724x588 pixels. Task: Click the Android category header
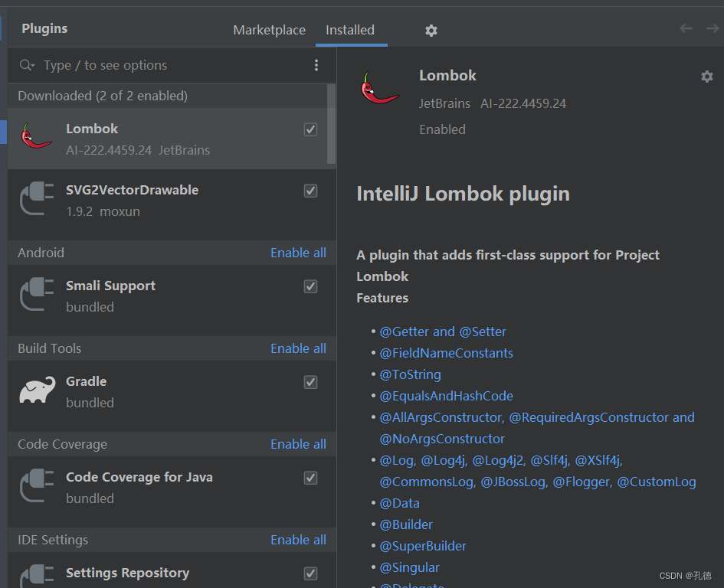pyautogui.click(x=41, y=253)
